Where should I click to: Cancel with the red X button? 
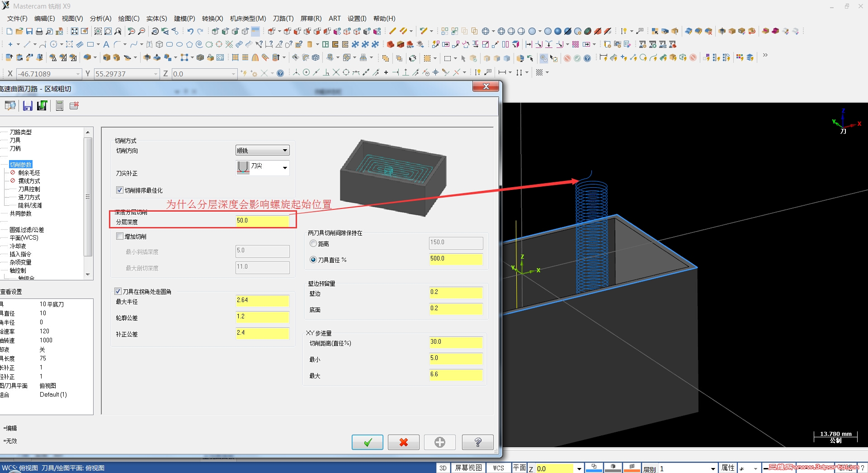[404, 442]
